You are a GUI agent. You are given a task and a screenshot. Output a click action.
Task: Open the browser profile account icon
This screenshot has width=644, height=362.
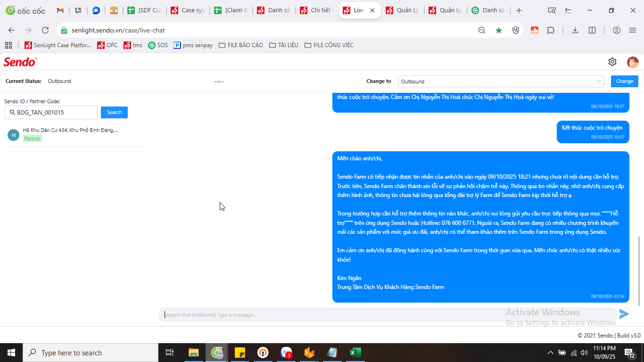(x=617, y=30)
